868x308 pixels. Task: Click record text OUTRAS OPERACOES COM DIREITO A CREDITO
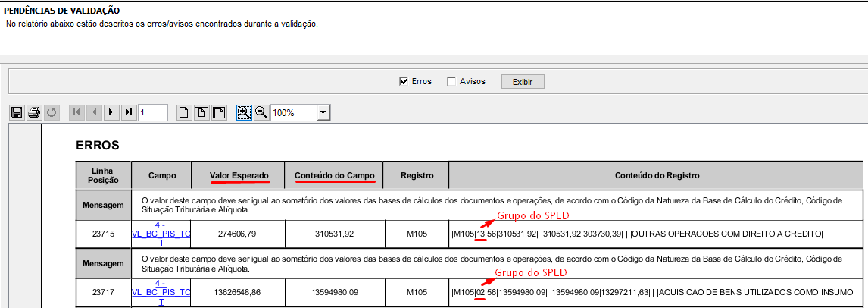click(726, 234)
